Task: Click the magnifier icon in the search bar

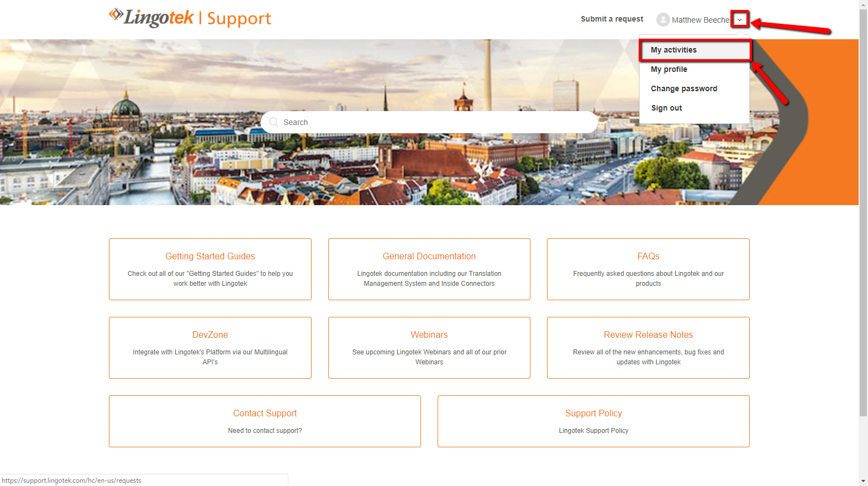Action: tap(273, 122)
